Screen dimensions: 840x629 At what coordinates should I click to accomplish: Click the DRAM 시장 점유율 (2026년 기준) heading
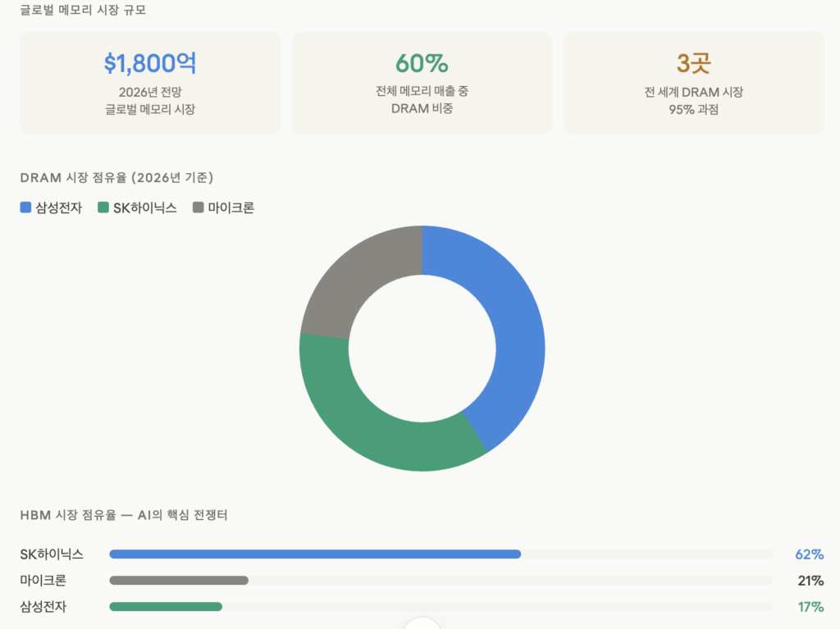[x=116, y=177]
